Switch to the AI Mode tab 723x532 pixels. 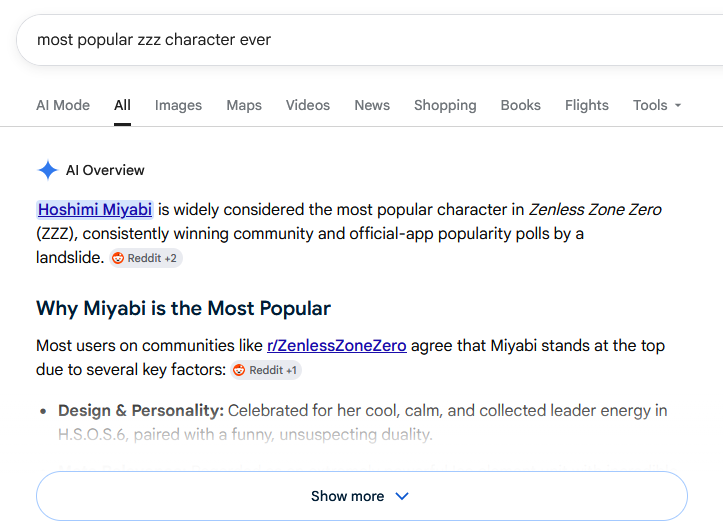(63, 105)
